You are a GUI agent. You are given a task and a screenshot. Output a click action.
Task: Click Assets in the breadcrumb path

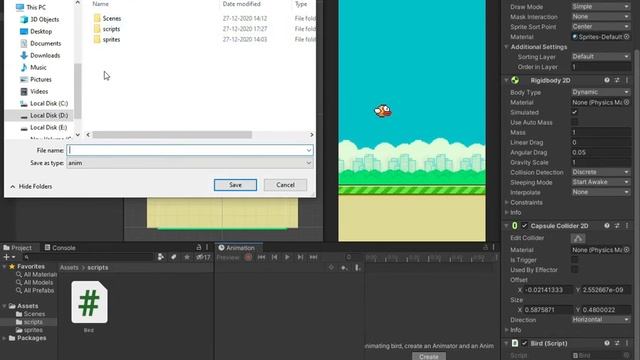69,268
